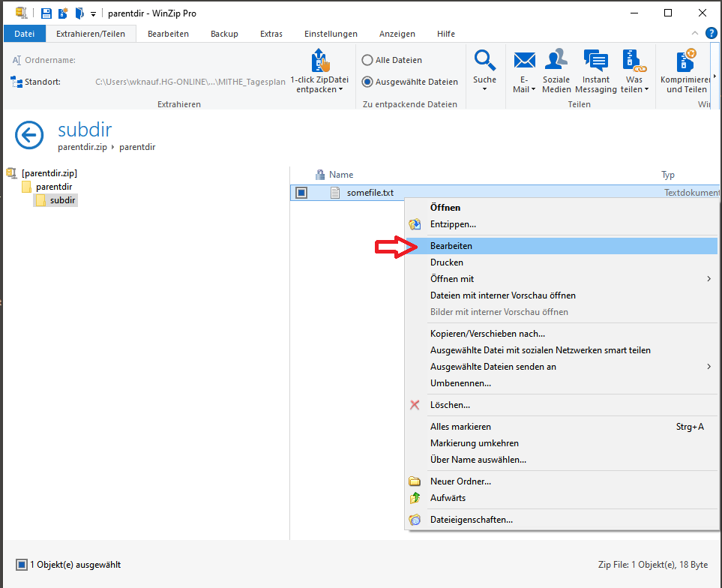Switch to the Bearbeiten ribbon tab
Image resolution: width=722 pixels, height=588 pixels.
pos(168,34)
